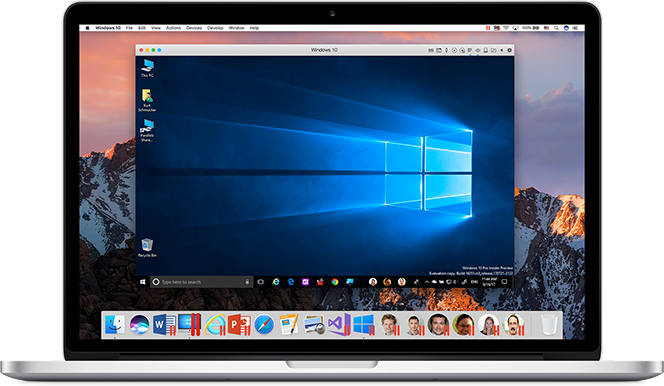Open the Trash in the Mac dock
Viewport: 664px width, 386px height.
549,325
